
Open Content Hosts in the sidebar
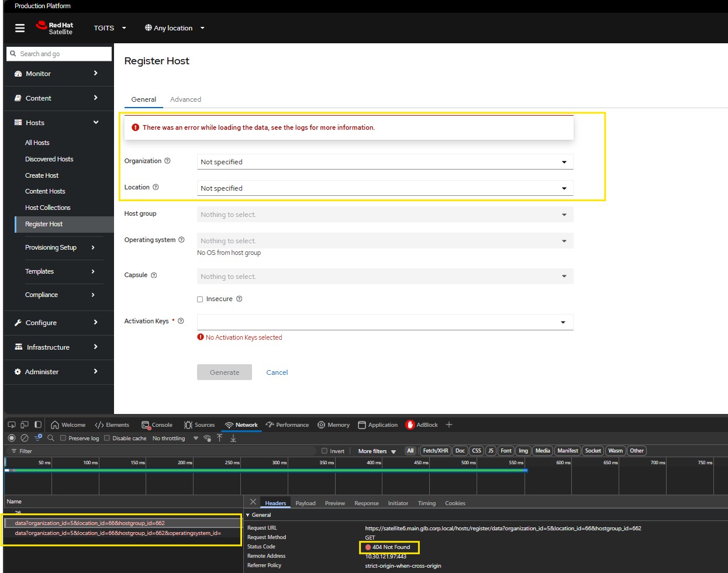pos(45,191)
